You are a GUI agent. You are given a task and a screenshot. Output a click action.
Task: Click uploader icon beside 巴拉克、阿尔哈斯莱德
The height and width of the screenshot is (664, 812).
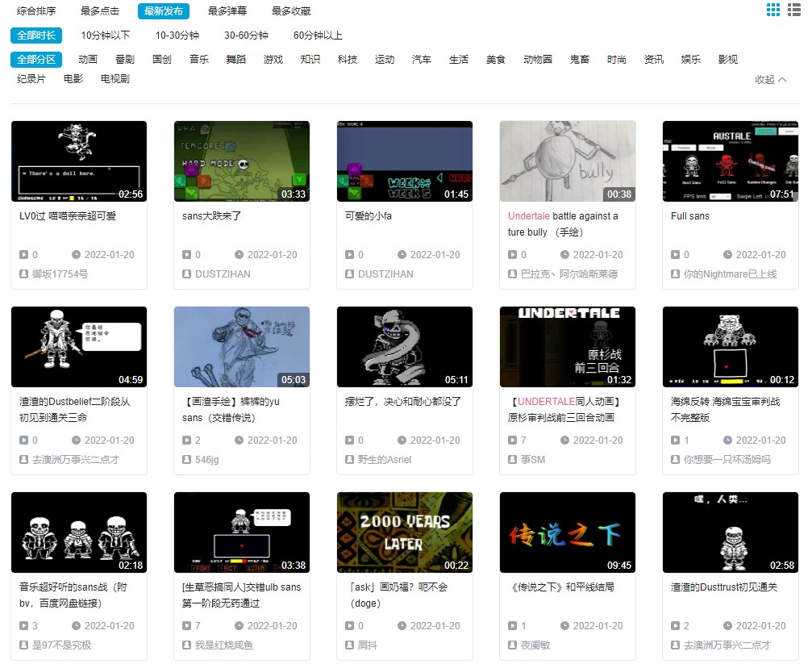click(512, 274)
